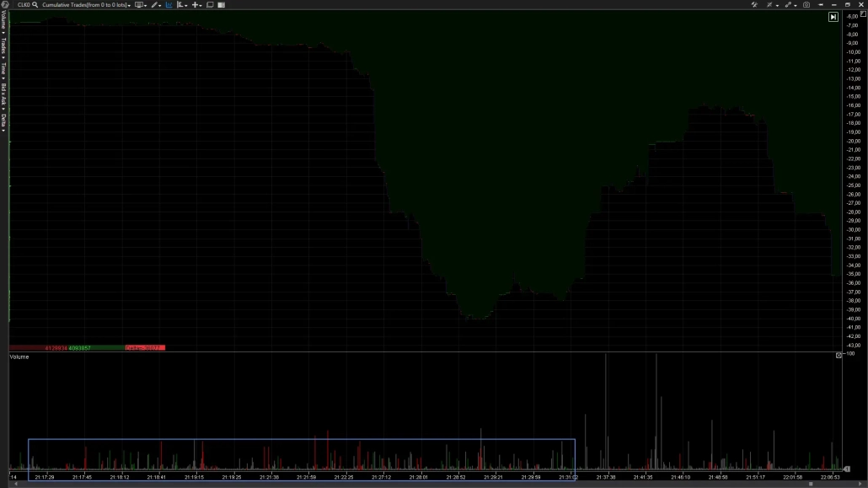Expand the monitor template dropdown
The width and height of the screenshot is (868, 488).
[140, 5]
